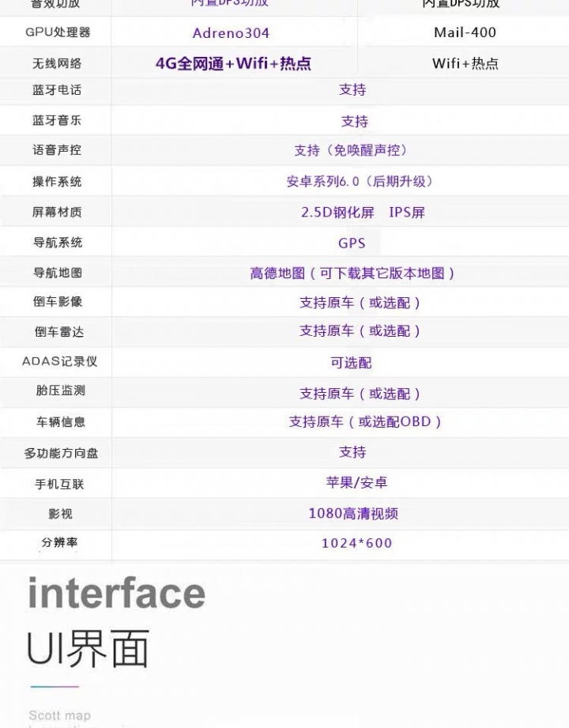Select 支持（免唤醒声控）text

pos(352,150)
